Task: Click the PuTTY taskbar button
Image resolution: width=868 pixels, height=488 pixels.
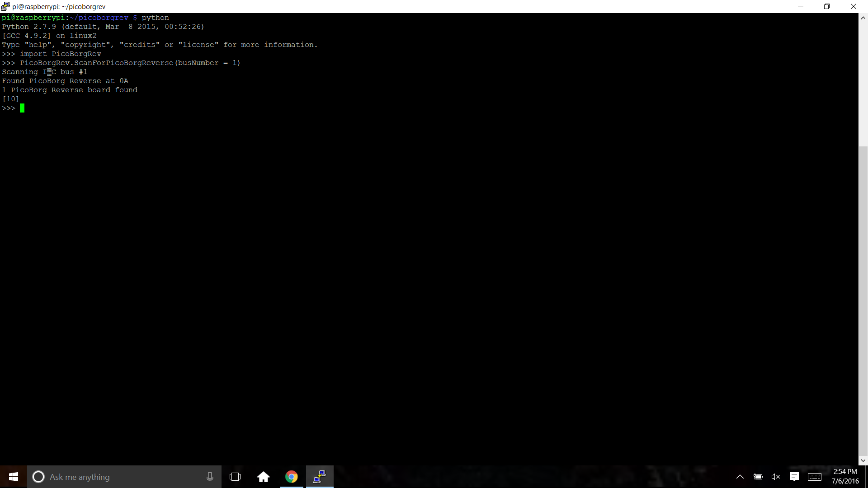Action: point(320,477)
